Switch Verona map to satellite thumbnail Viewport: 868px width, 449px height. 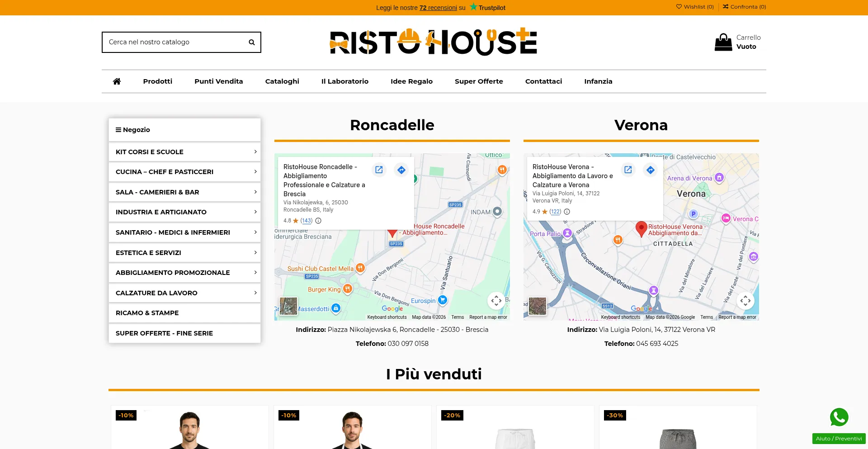coord(538,306)
